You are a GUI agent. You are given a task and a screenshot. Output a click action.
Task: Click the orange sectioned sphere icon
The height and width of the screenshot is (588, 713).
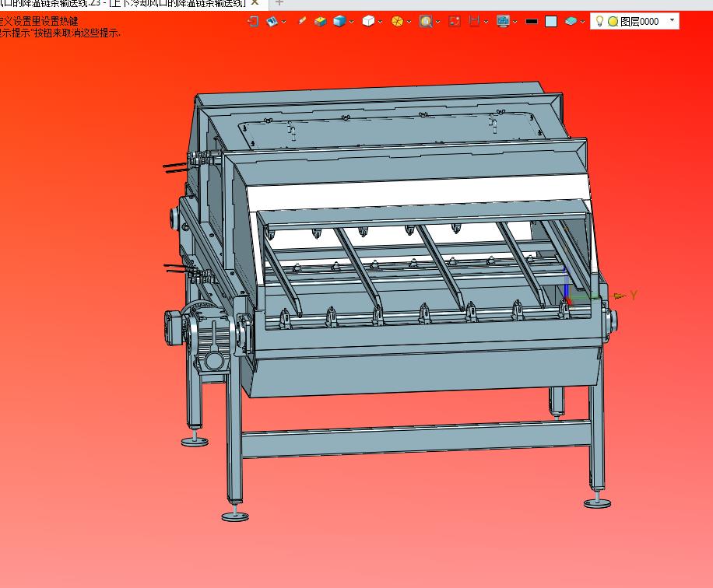(x=397, y=21)
